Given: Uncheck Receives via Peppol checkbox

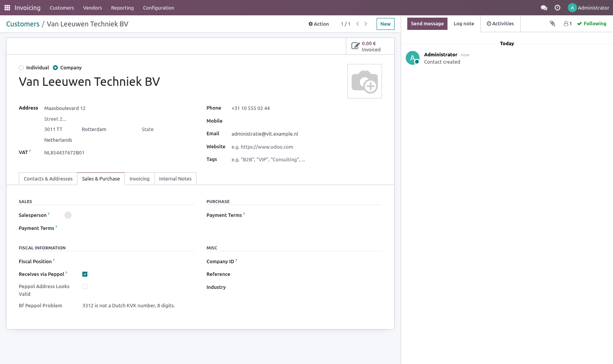Looking at the screenshot, I should 85,274.
